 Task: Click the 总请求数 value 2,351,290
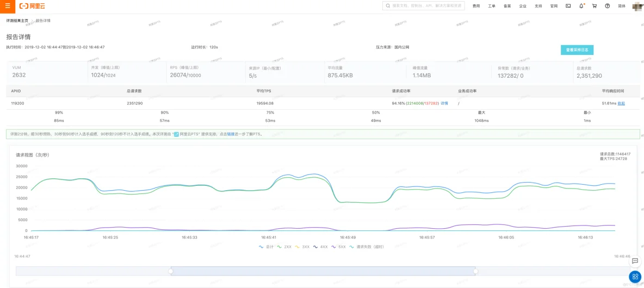(590, 76)
